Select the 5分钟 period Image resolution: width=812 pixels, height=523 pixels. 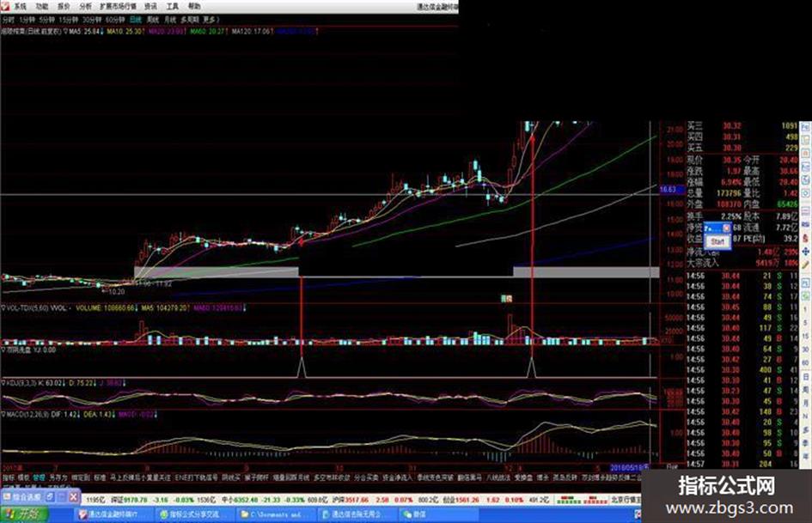tap(46, 20)
